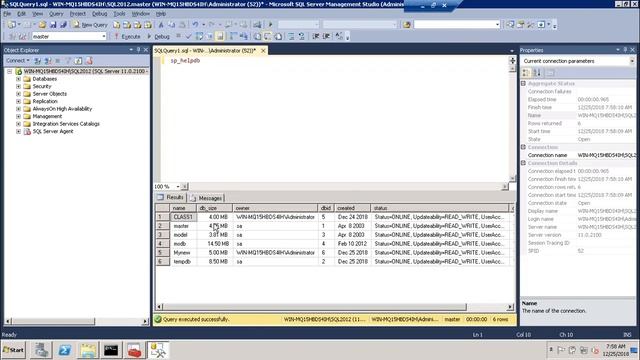Open the File menu
The image size is (640, 360).
(x=7, y=13)
